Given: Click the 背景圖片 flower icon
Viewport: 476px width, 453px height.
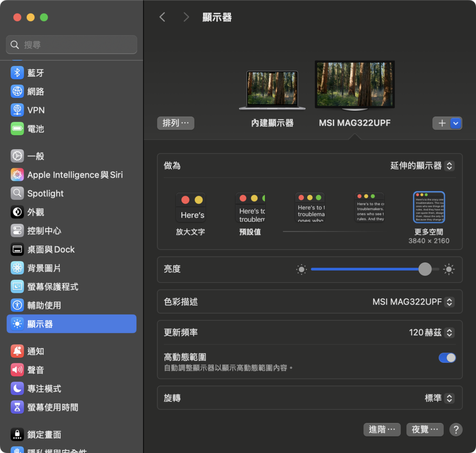Looking at the screenshot, I should click(x=17, y=268).
